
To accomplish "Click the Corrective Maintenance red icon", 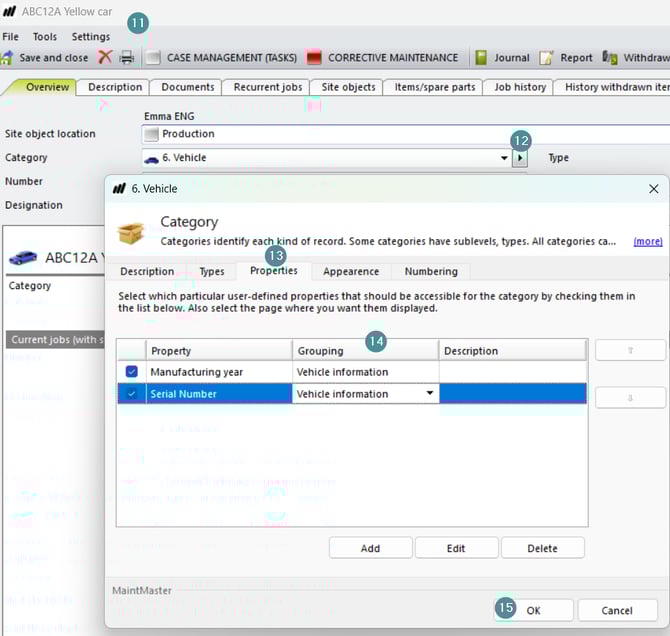I will [x=314, y=58].
